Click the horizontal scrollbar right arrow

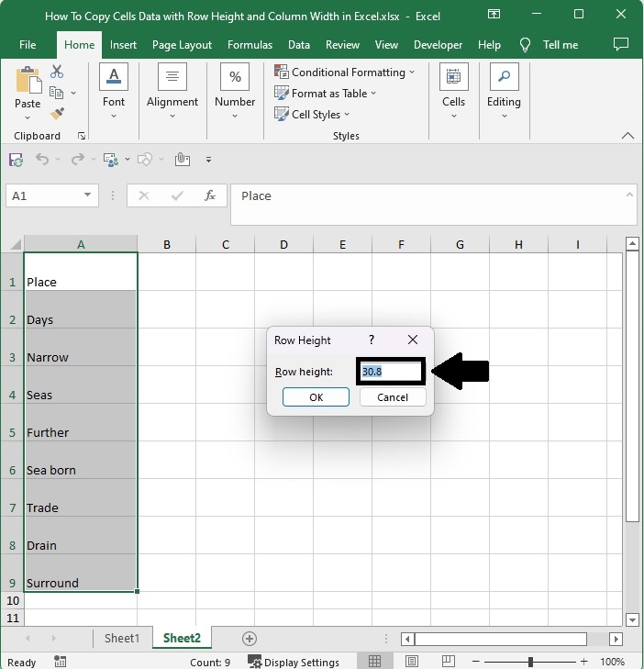[616, 639]
